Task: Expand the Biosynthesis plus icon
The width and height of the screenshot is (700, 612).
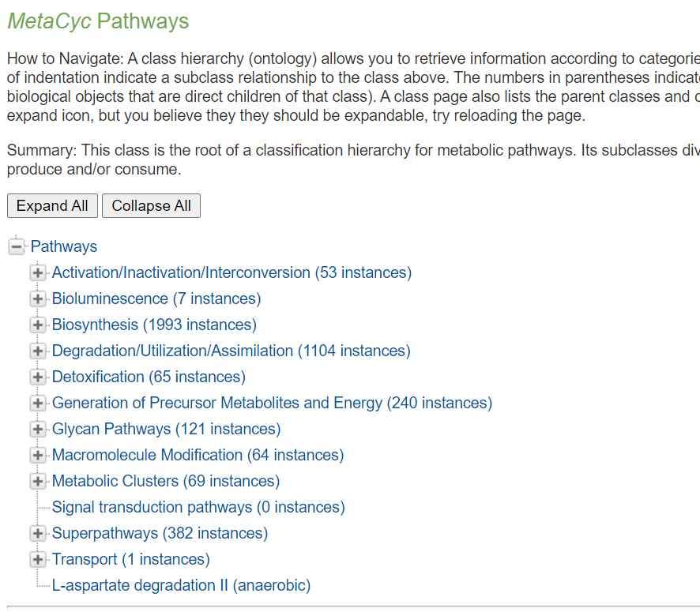Action: tap(37, 325)
